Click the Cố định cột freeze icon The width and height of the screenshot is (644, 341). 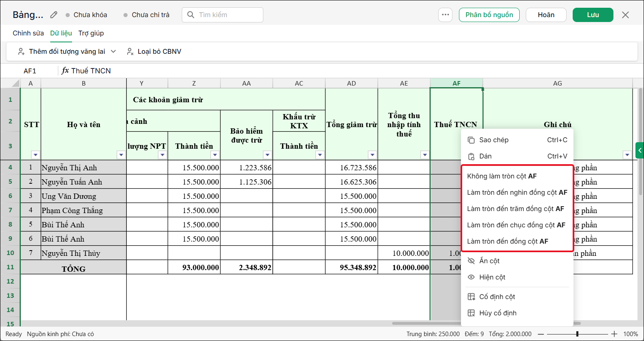click(x=471, y=297)
